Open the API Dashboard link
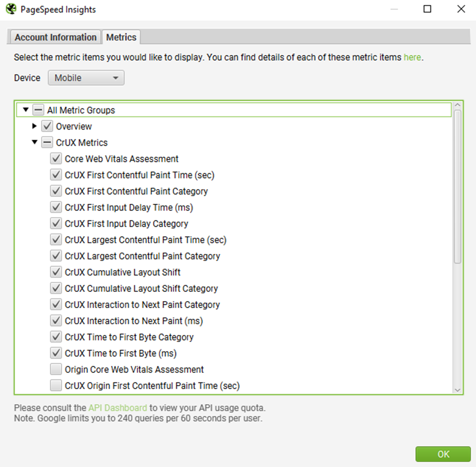This screenshot has height=467, width=476. coord(117,408)
